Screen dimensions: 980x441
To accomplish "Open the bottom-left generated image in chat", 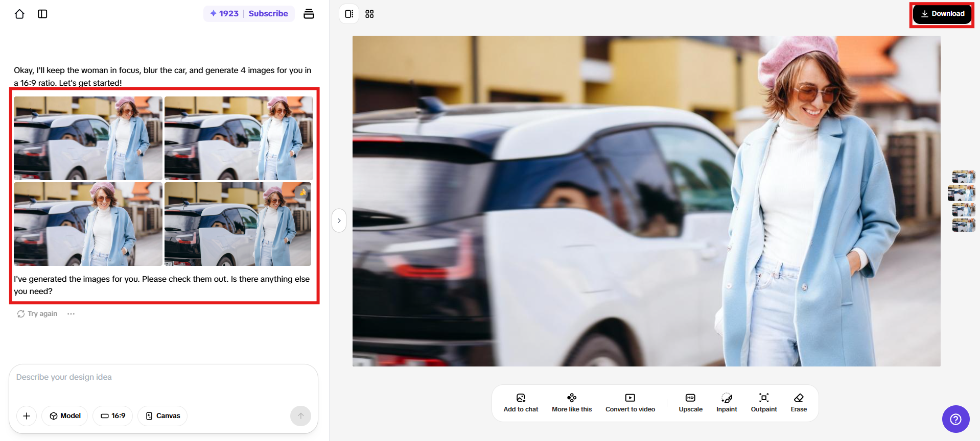I will click(x=88, y=224).
